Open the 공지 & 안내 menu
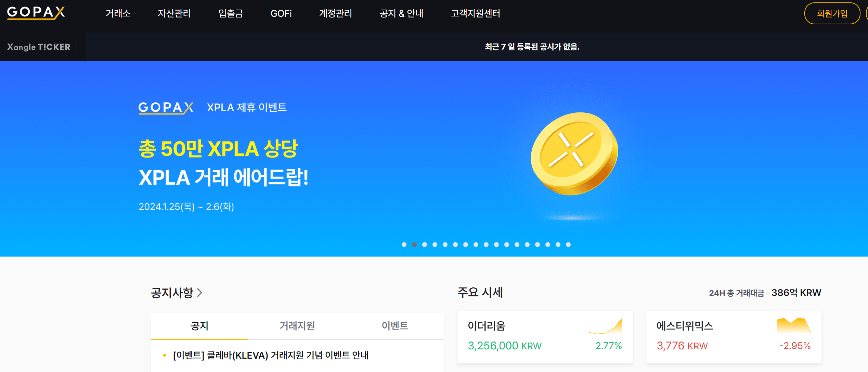The width and height of the screenshot is (868, 372). pos(401,14)
